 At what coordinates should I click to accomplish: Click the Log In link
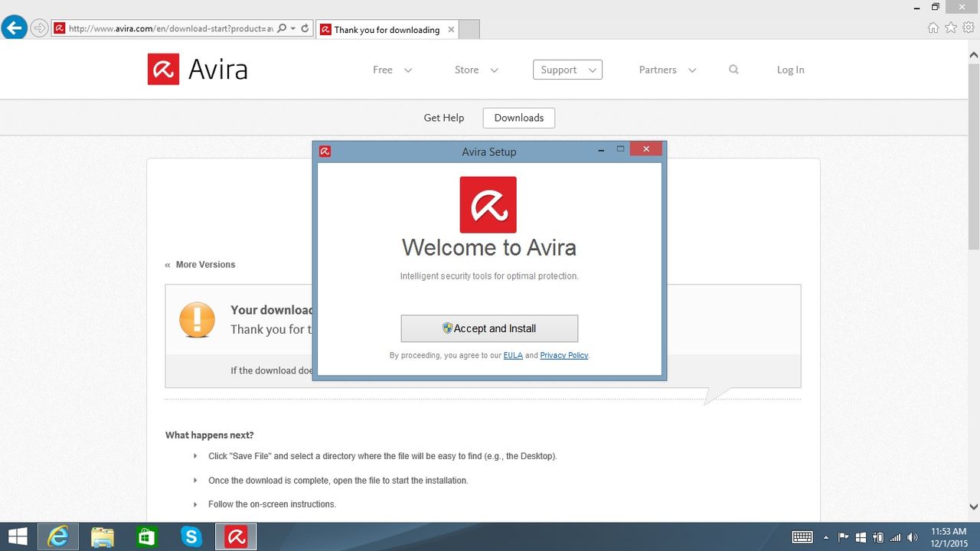pos(790,70)
